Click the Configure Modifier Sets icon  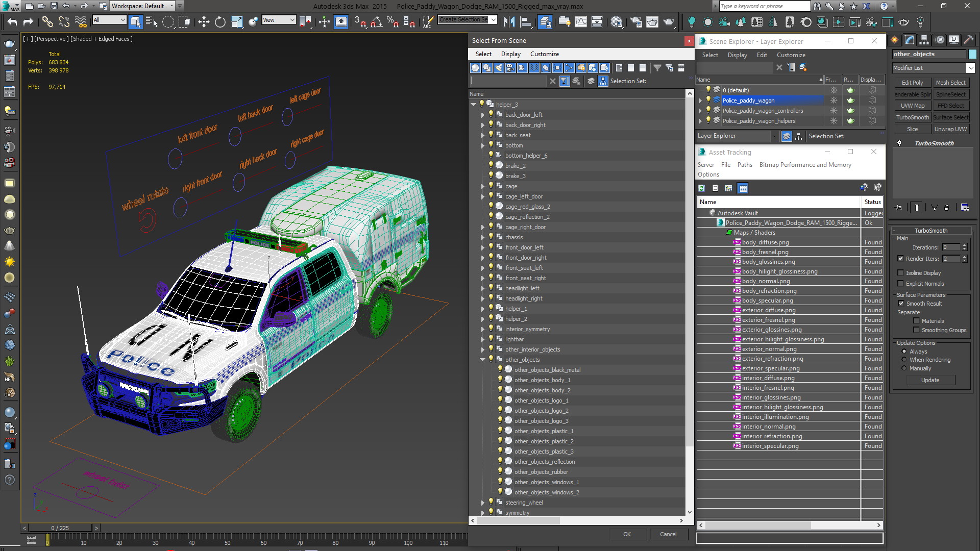pyautogui.click(x=965, y=207)
